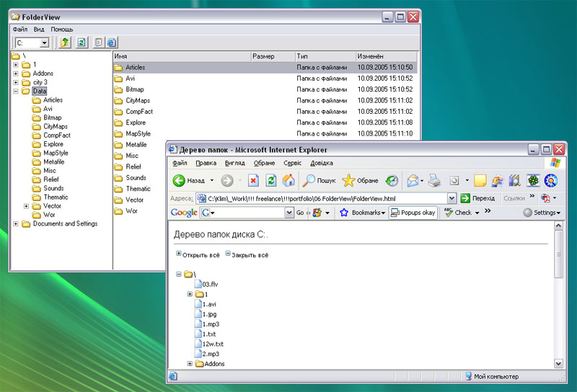Click the Mail envelope icon
This screenshot has height=392, width=577.
[413, 181]
